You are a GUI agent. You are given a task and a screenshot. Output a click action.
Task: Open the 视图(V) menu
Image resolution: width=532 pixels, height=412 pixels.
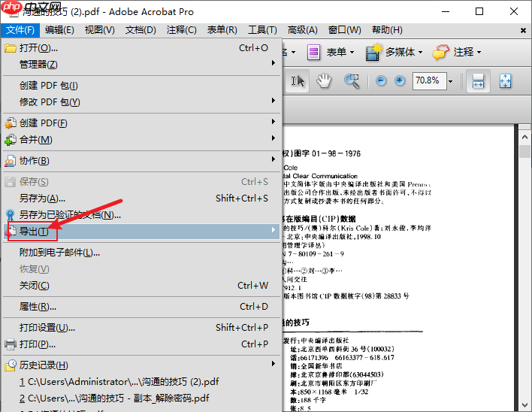(100, 30)
